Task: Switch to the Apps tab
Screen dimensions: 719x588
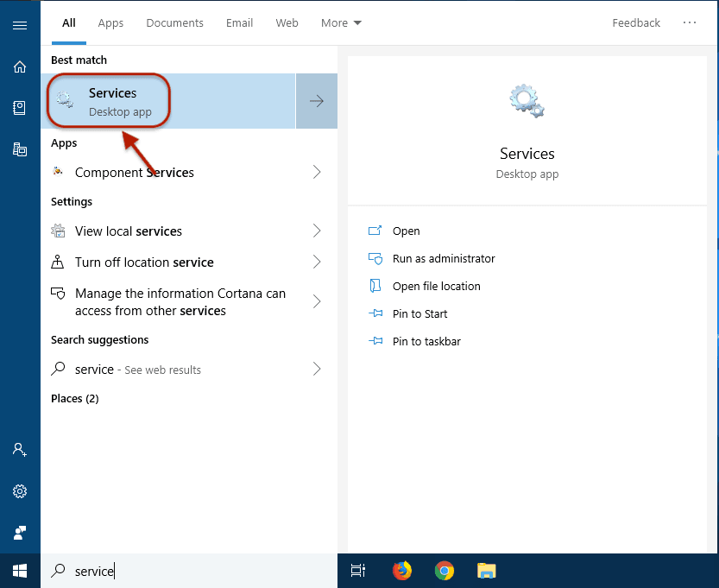Action: [110, 23]
